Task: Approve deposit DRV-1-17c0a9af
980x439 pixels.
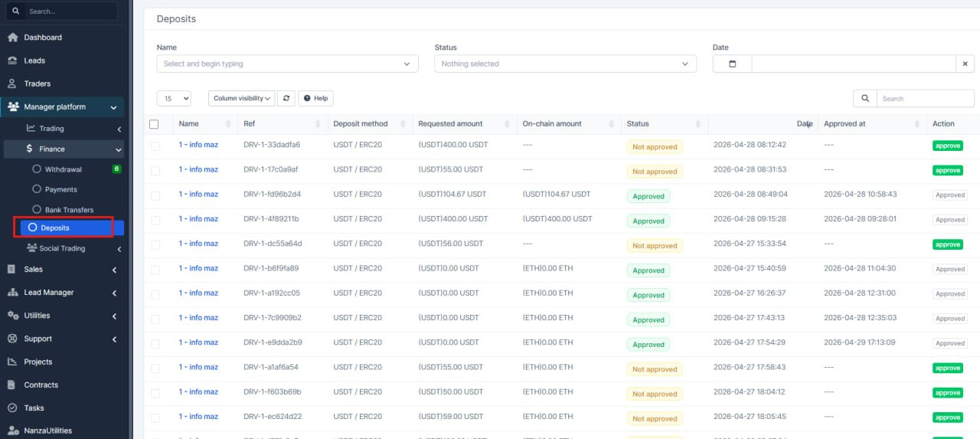Action: point(947,170)
